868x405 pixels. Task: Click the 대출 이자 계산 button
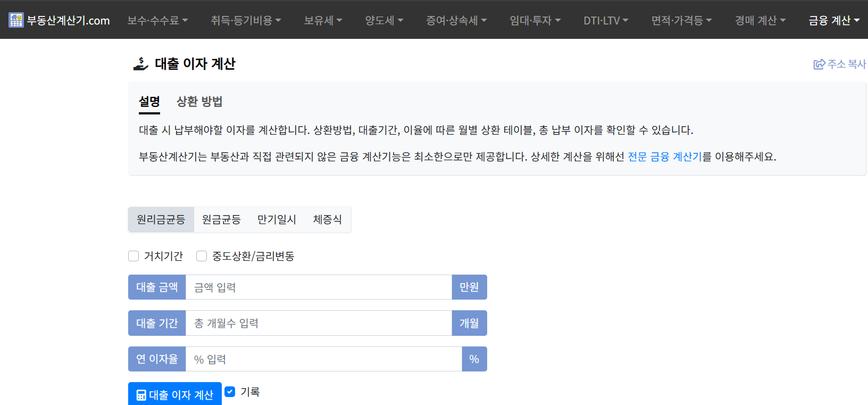(174, 394)
